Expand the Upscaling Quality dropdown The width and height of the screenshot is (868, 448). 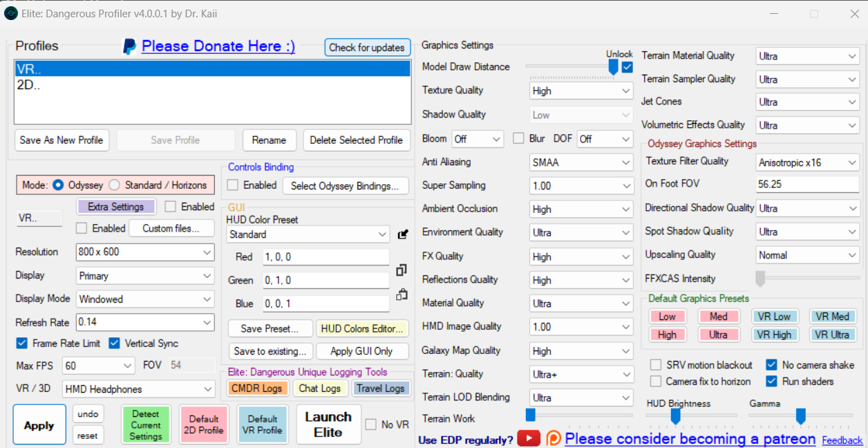(x=808, y=255)
